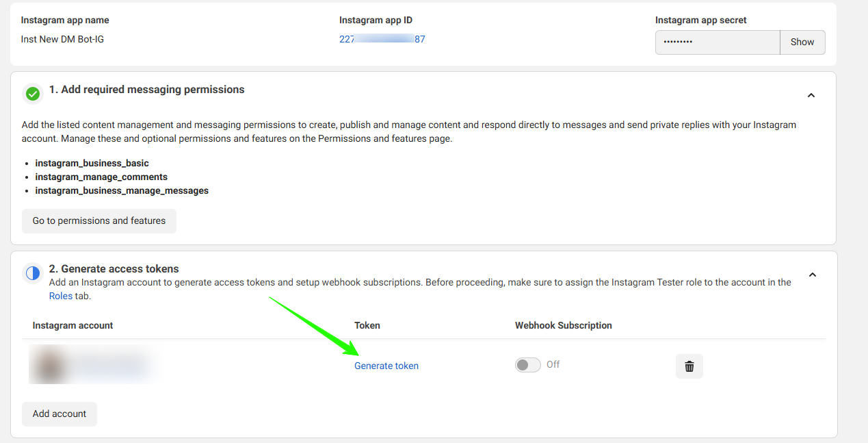Click the app name Inst New DM Bot-IG
Screen dimensions: 868x443
click(62, 39)
